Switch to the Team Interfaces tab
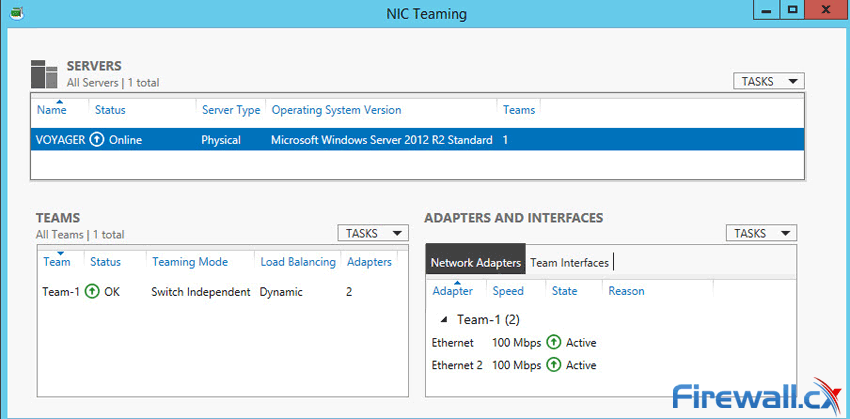Screen dimensions: 850x419 (x=569, y=263)
